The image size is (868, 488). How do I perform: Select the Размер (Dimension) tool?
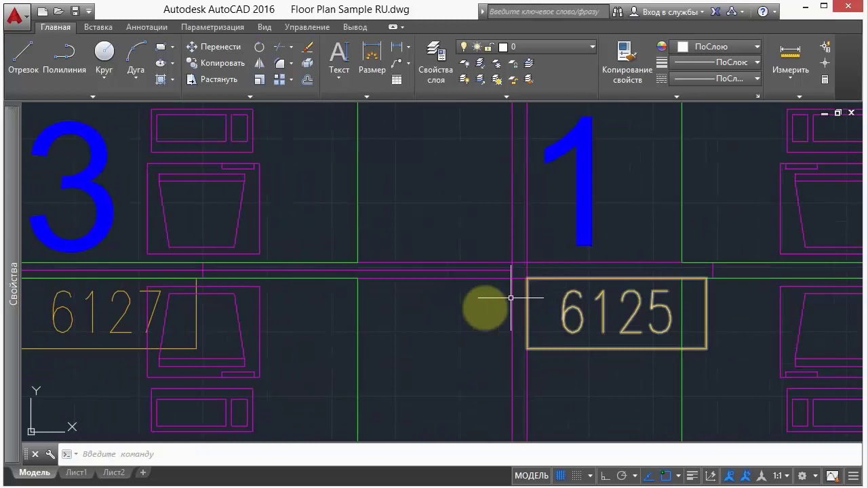pos(372,57)
